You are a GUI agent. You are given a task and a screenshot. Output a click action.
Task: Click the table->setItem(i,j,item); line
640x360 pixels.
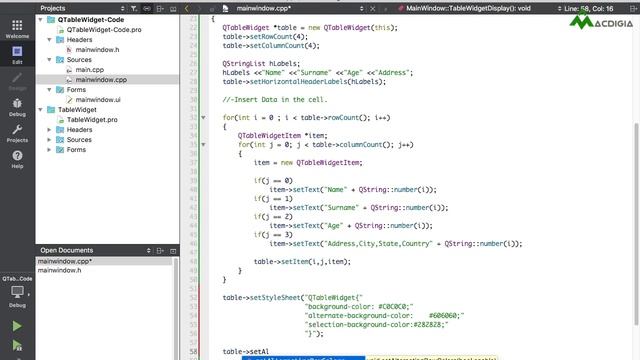tap(302, 262)
